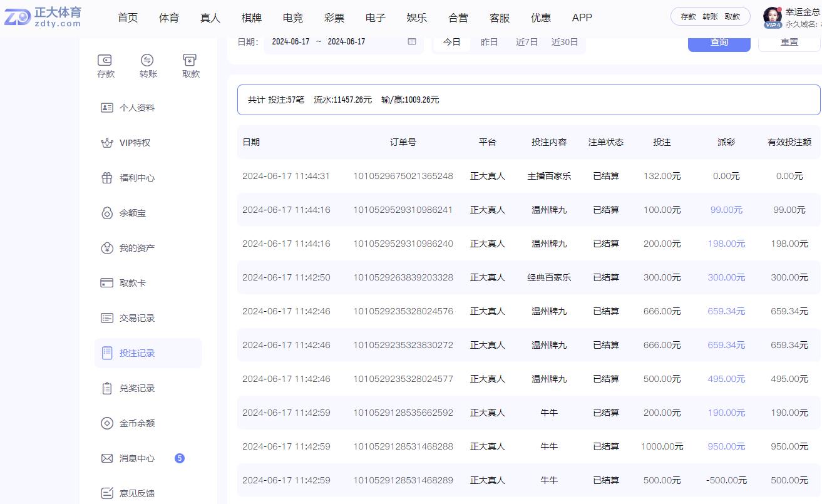
Task: Switch to the 棋牌 section
Action: [x=251, y=18]
